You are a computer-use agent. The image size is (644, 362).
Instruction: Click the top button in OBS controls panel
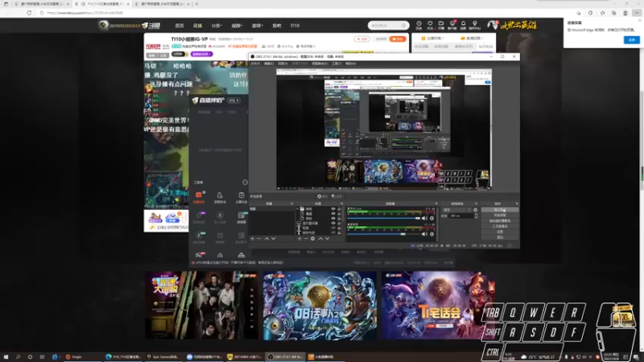(500, 210)
